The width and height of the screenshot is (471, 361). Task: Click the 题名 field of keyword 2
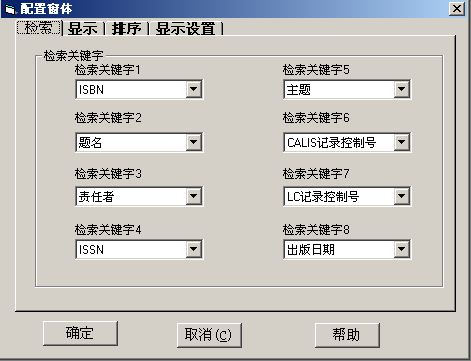tap(131, 143)
